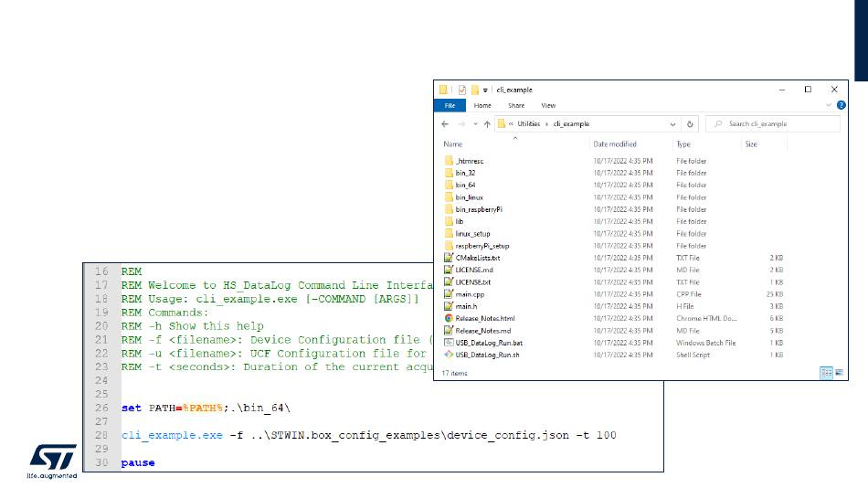Click the 'Windows Batch File' type cell
Viewport: 868px width, 488px height.
tap(705, 343)
